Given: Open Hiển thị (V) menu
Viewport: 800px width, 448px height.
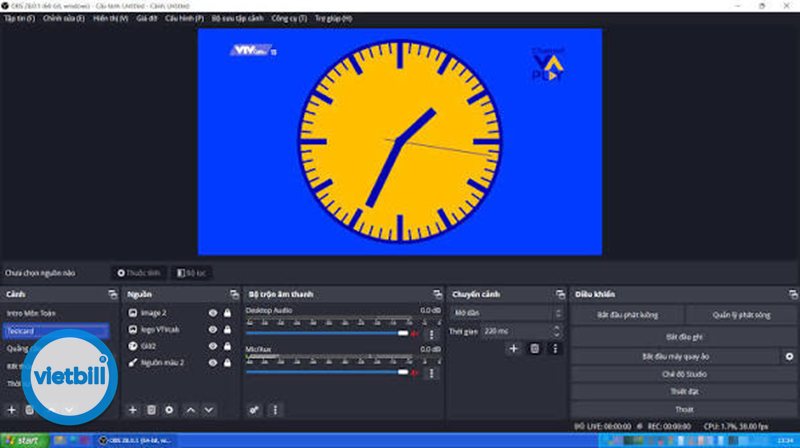Looking at the screenshot, I should 110,18.
